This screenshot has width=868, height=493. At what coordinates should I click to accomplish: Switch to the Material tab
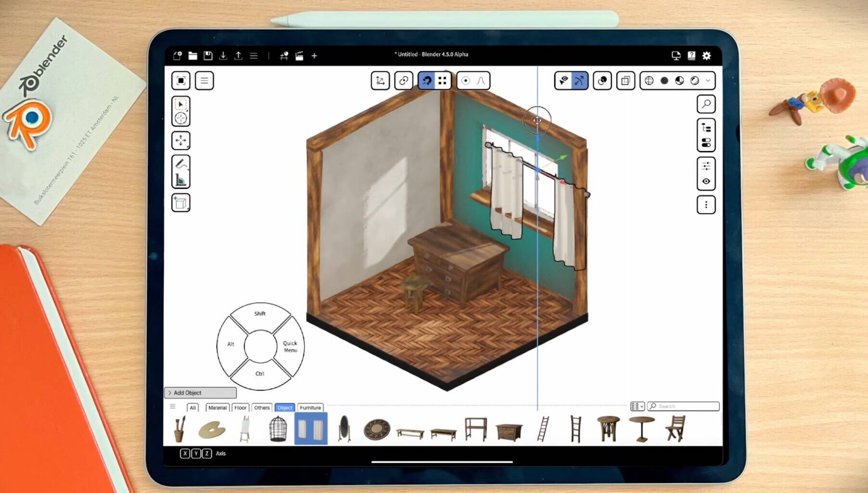click(x=217, y=407)
